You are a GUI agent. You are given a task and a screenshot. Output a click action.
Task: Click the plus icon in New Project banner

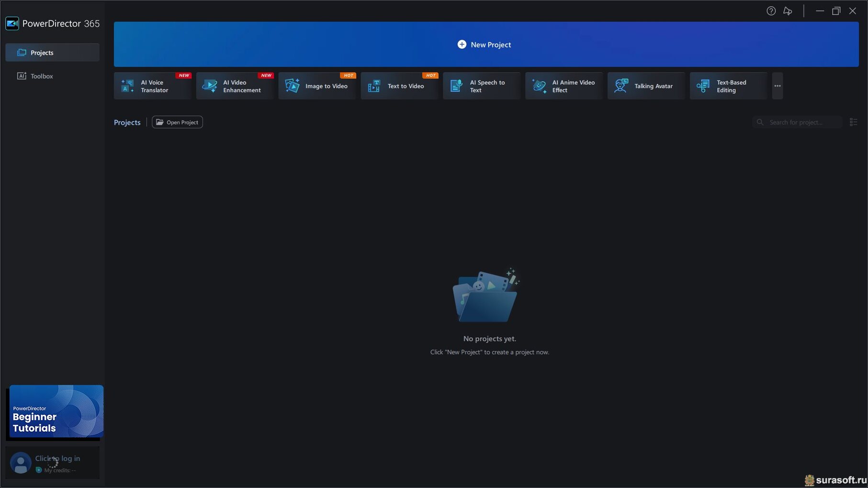[x=462, y=44]
